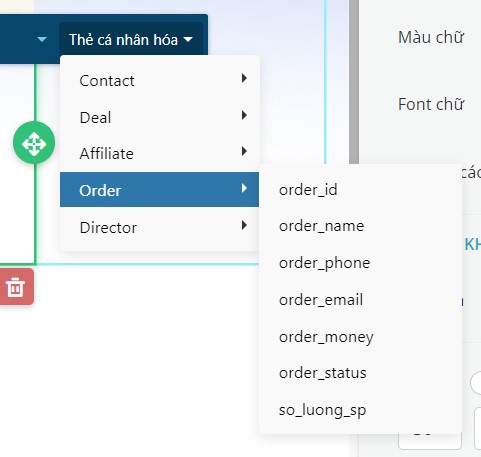Expand the Director submenu
This screenshot has height=457, width=481.
coord(159,227)
